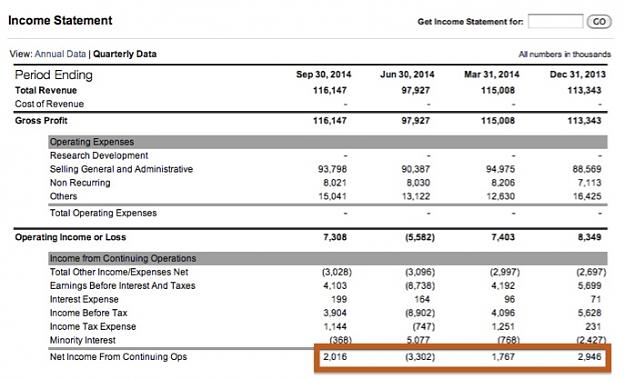Click the Jun 30, 2014 column header

tap(407, 75)
